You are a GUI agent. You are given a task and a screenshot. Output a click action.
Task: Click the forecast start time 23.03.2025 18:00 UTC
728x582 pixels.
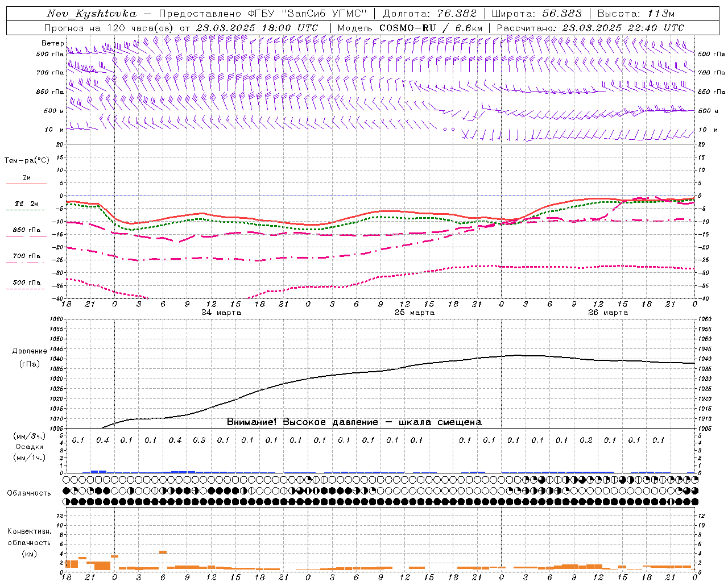pos(257,28)
